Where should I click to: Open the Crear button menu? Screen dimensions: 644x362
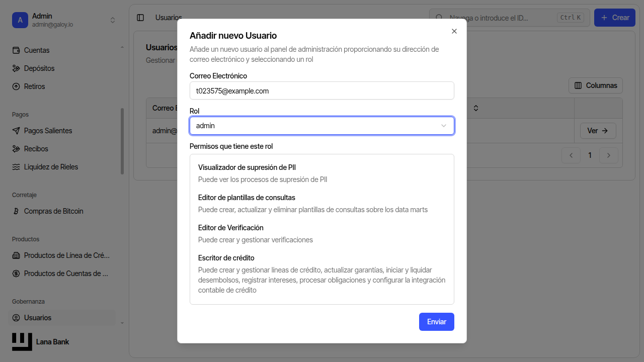614,18
